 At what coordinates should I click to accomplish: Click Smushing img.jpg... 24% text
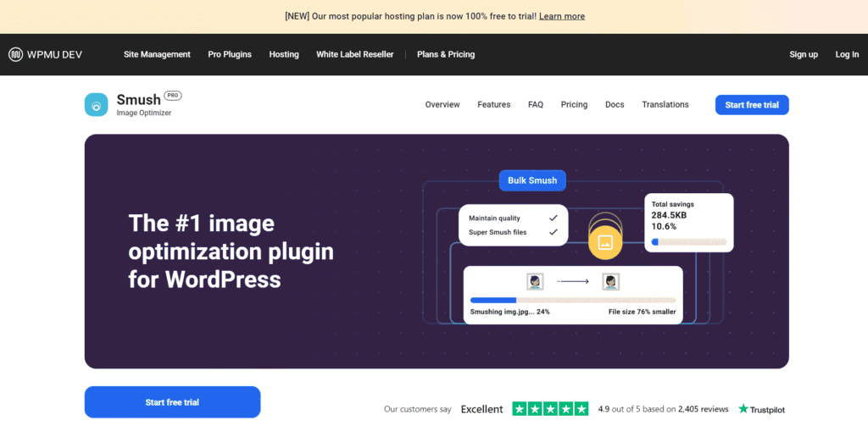pos(509,312)
